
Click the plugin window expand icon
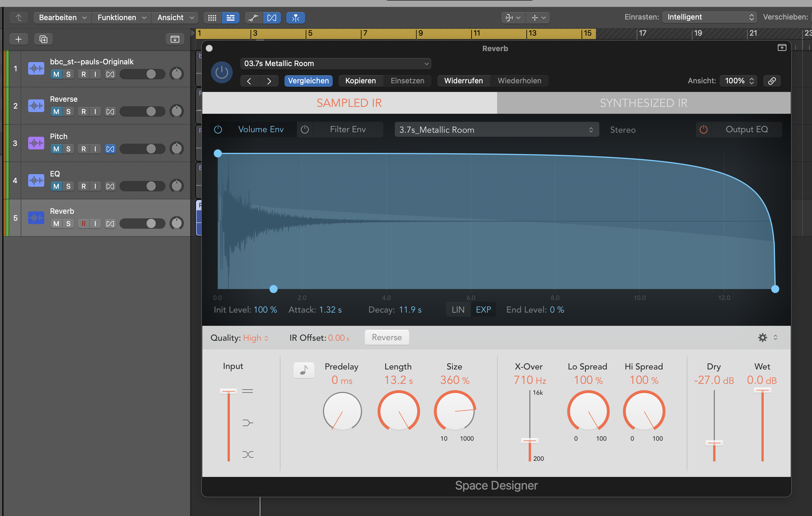pyautogui.click(x=782, y=48)
